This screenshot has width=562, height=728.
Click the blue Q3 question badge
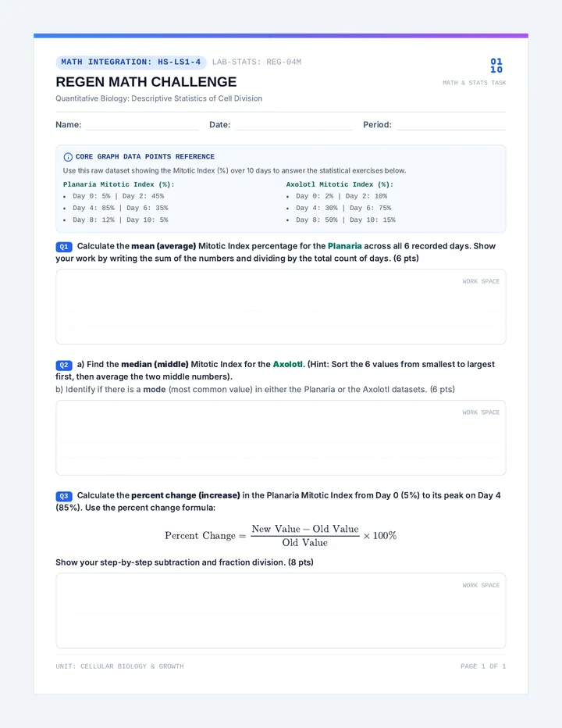tap(64, 496)
